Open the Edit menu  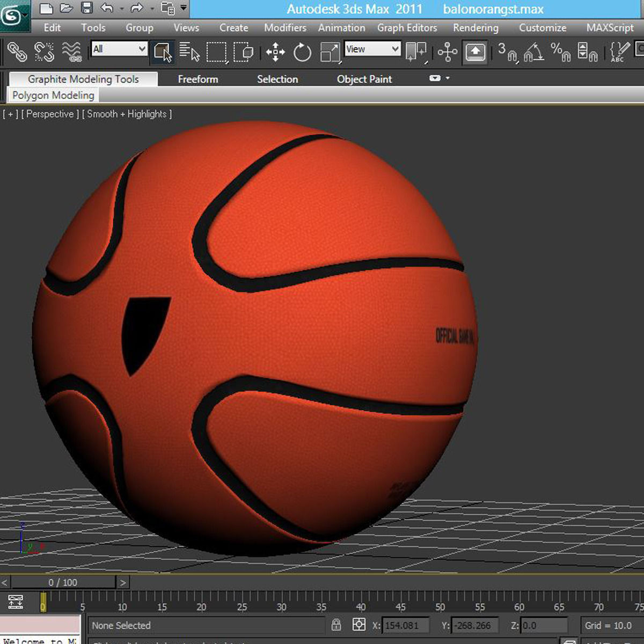(x=52, y=28)
